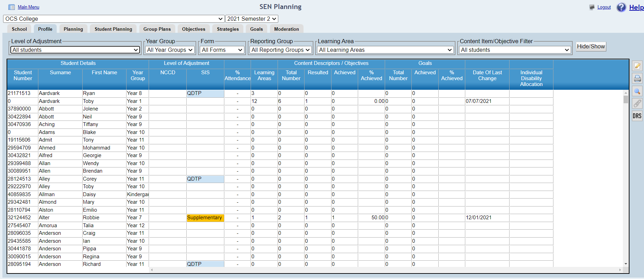The height and width of the screenshot is (279, 644).
Task: Click the blue Help question mark icon
Action: tap(621, 7)
